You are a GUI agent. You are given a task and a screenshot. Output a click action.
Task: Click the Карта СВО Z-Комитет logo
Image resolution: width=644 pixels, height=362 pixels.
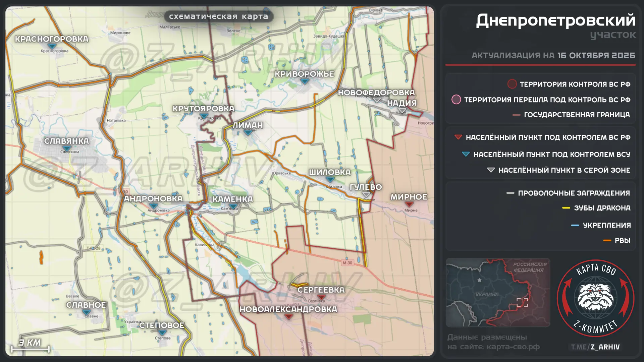595,298
